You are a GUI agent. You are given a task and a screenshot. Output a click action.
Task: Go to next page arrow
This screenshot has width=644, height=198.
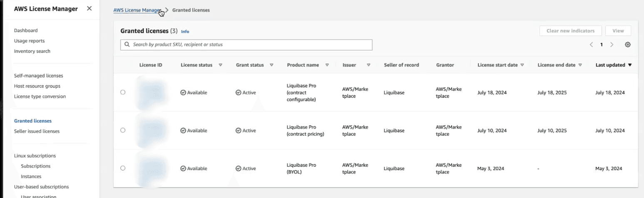point(612,45)
